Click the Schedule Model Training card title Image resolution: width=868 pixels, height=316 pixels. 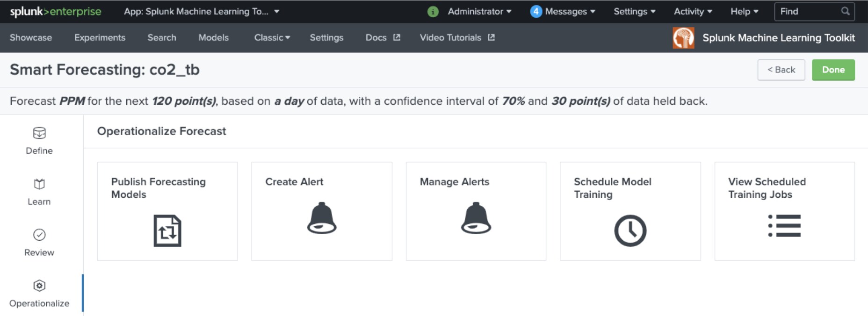[x=613, y=188]
